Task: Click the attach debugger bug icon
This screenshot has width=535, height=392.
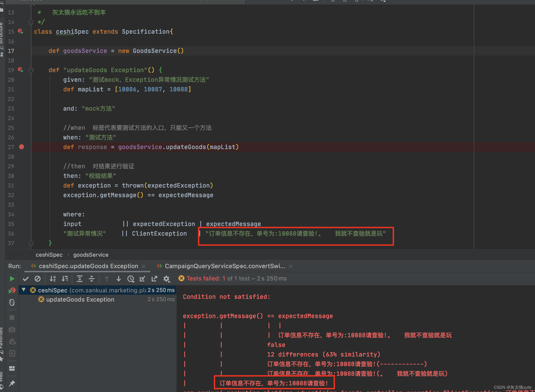Action: click(x=12, y=342)
